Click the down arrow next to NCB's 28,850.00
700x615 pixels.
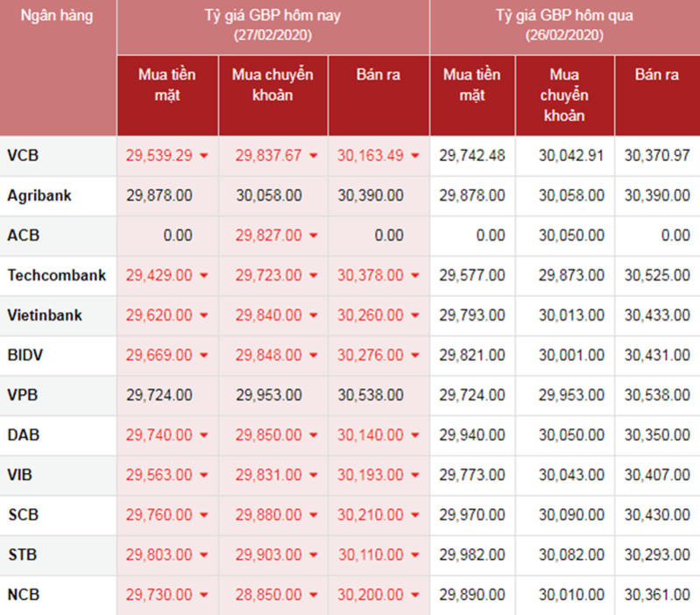(314, 596)
